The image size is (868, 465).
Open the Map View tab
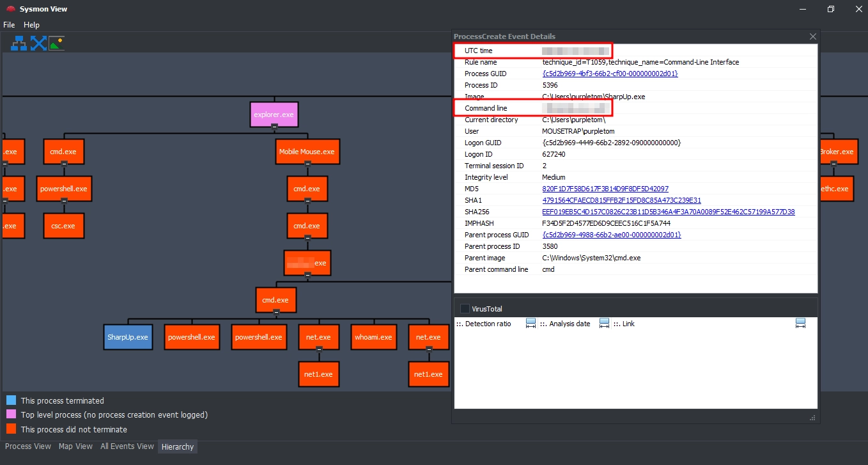click(x=75, y=446)
